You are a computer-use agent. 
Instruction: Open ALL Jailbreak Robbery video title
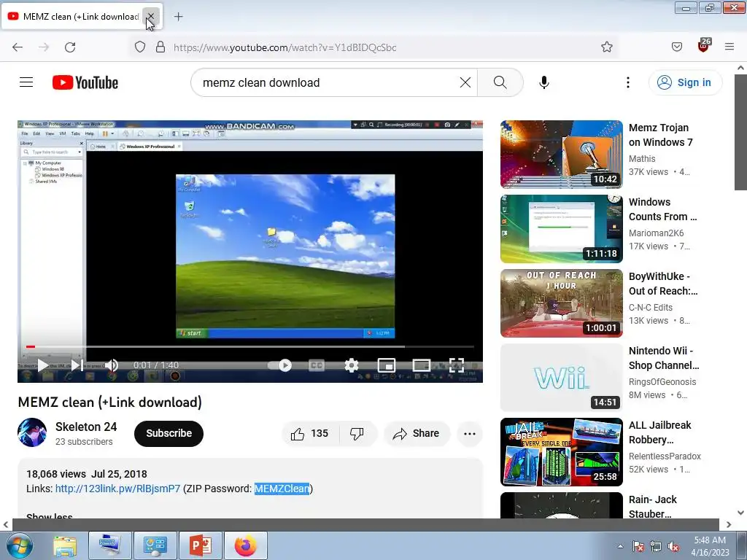coord(659,432)
